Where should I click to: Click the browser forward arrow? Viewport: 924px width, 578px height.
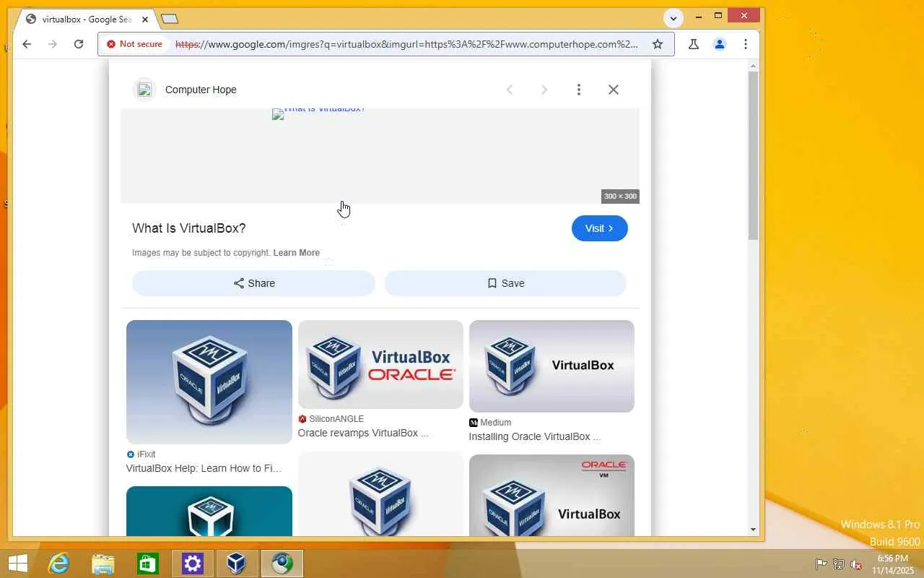pyautogui.click(x=53, y=44)
